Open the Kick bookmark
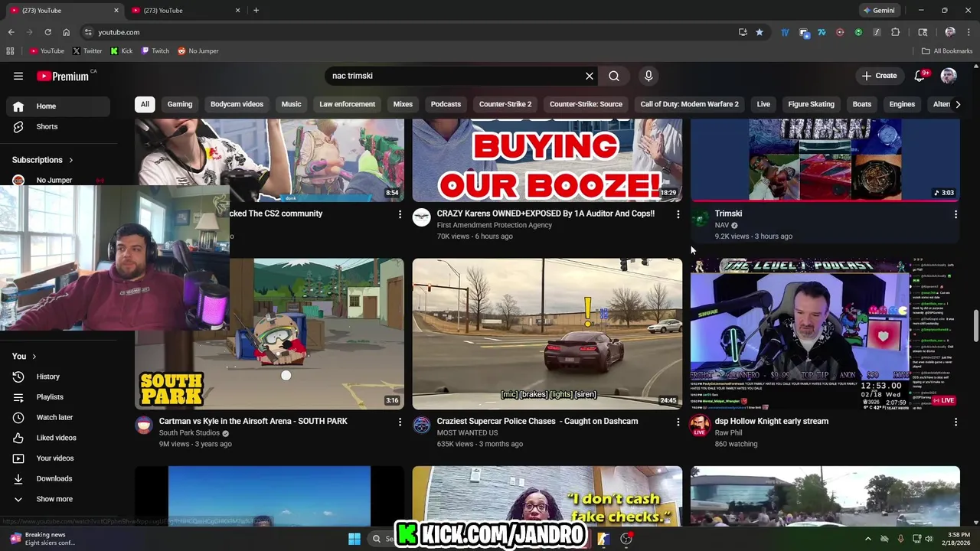 tap(122, 51)
